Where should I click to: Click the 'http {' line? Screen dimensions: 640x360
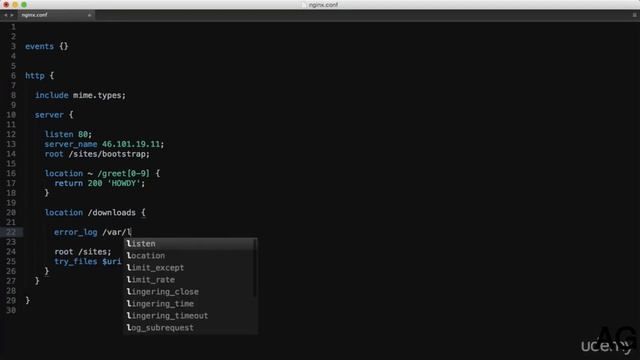[39, 76]
